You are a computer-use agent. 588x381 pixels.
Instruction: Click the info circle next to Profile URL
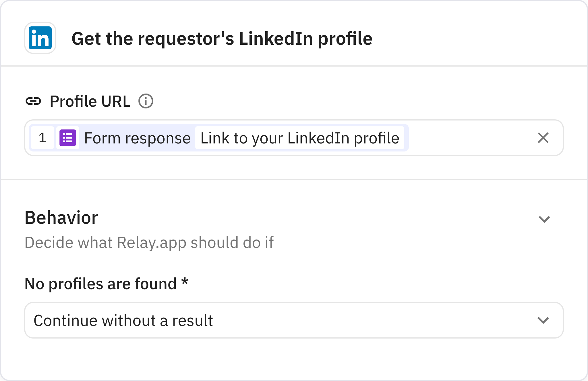click(x=146, y=101)
